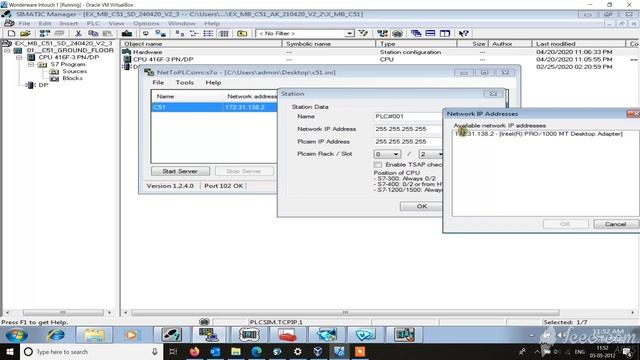The width and height of the screenshot is (640, 360).
Task: Click the Station Name field PLC#001
Action: (408, 117)
